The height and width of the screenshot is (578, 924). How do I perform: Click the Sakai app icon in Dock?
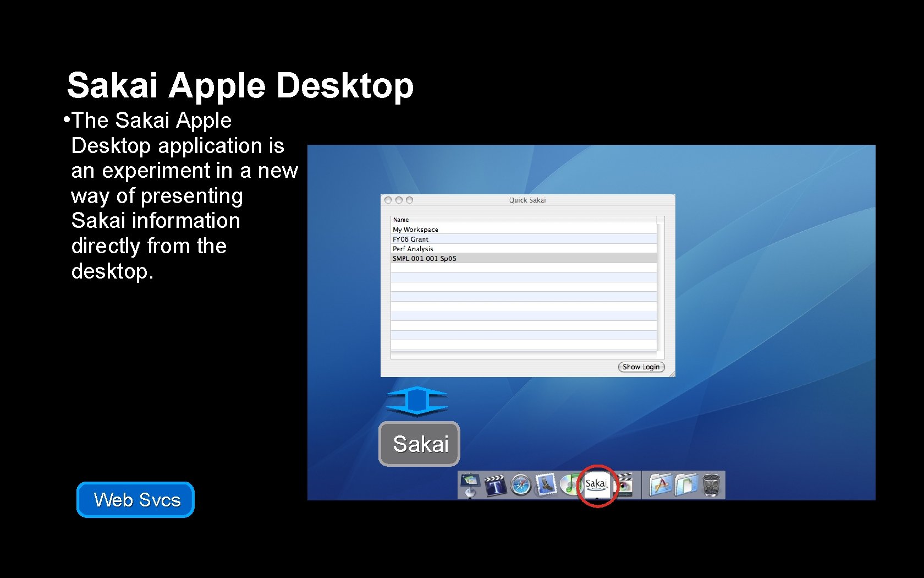pyautogui.click(x=597, y=485)
